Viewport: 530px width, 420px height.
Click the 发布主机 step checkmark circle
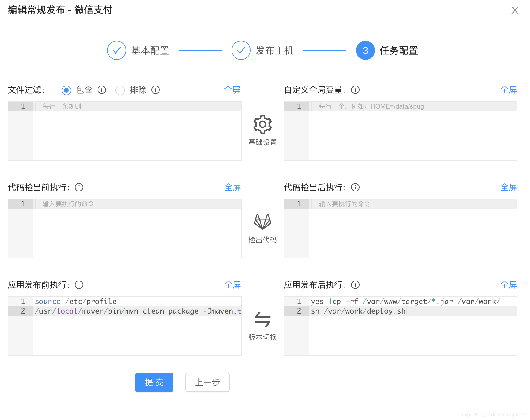[241, 50]
